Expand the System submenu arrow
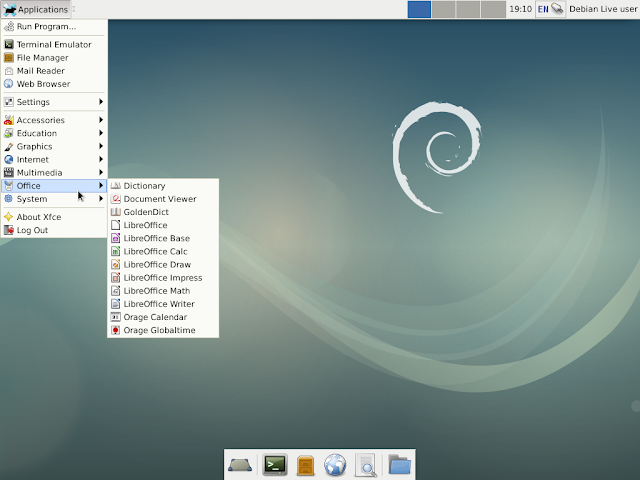640x480 pixels. tap(101, 198)
